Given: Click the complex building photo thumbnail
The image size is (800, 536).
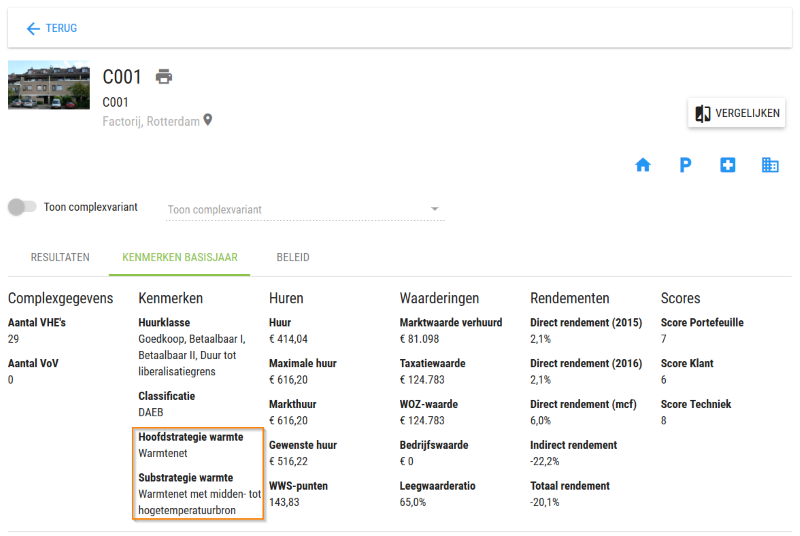Looking at the screenshot, I should tap(49, 85).
